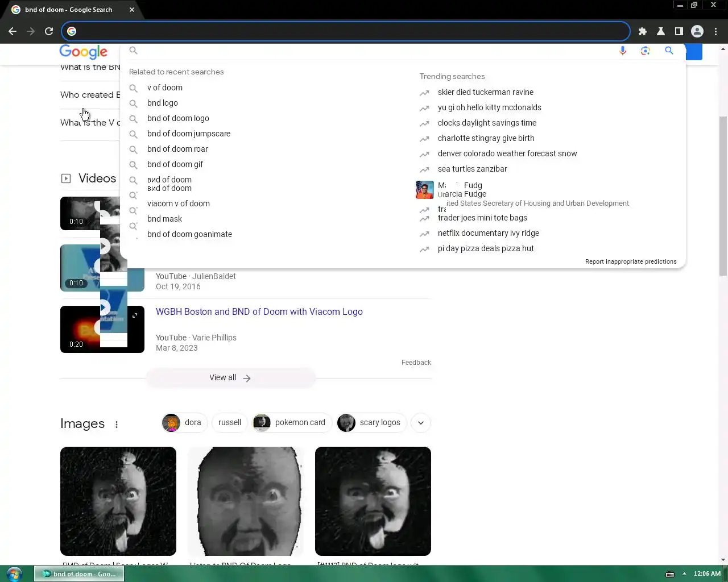Play the 0:20 WGBH Boston video thumbnail
The image size is (728, 582).
click(x=102, y=330)
